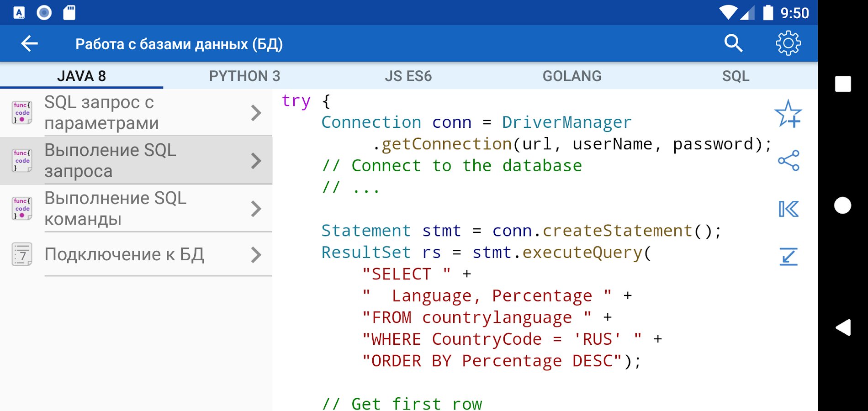Share the code snippet
Screen dimensions: 868x411
click(x=789, y=161)
